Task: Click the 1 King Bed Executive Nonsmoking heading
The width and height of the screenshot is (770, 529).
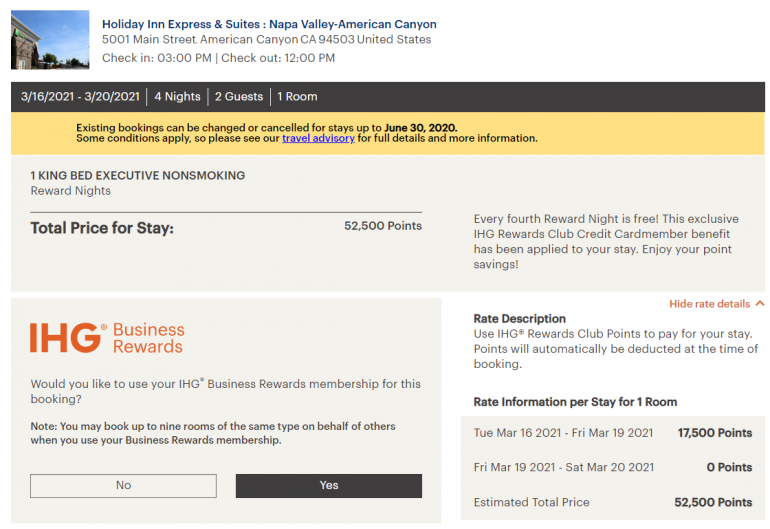Action: 137,175
